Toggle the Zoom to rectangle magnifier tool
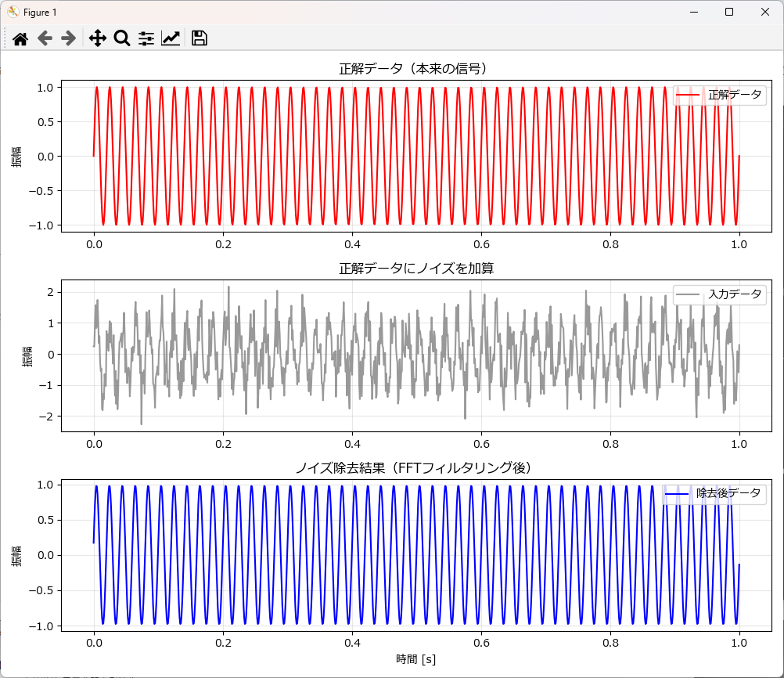Image resolution: width=784 pixels, height=678 pixels. click(x=121, y=38)
